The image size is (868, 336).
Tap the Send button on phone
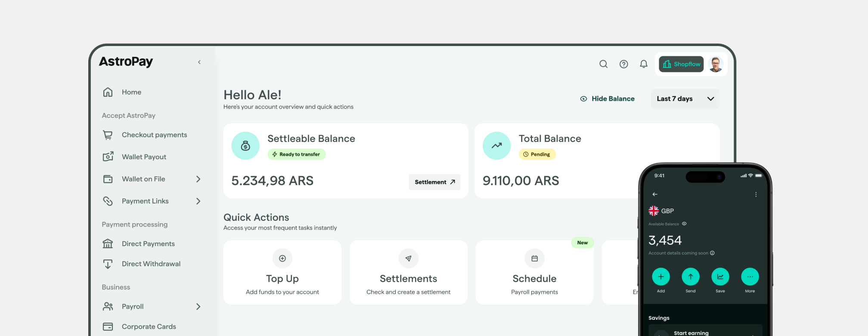691,277
